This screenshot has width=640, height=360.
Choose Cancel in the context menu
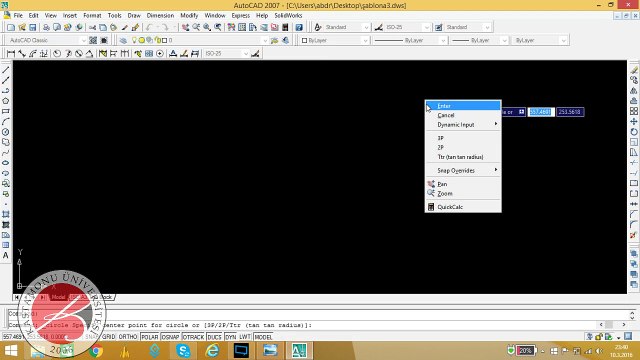coord(463,116)
